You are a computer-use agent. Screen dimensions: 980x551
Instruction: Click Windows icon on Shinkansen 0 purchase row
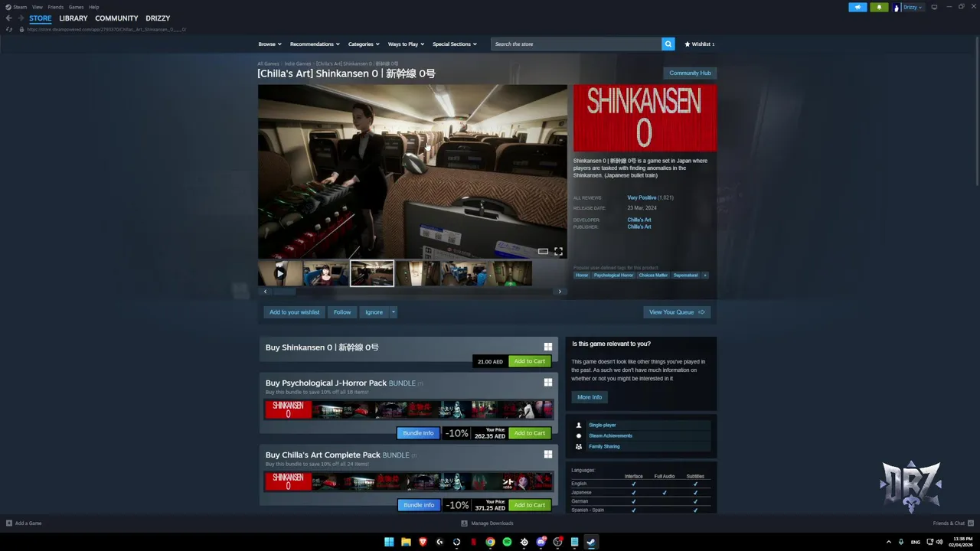548,347
